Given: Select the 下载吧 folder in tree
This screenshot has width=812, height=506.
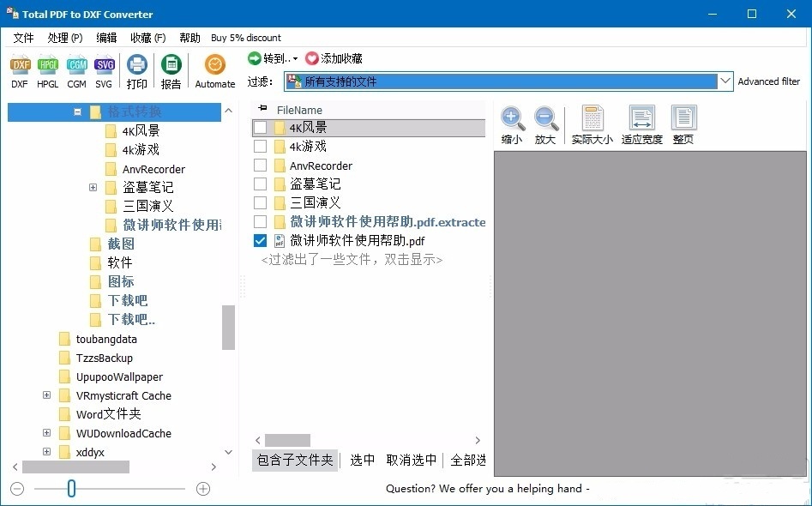Looking at the screenshot, I should pyautogui.click(x=128, y=300).
